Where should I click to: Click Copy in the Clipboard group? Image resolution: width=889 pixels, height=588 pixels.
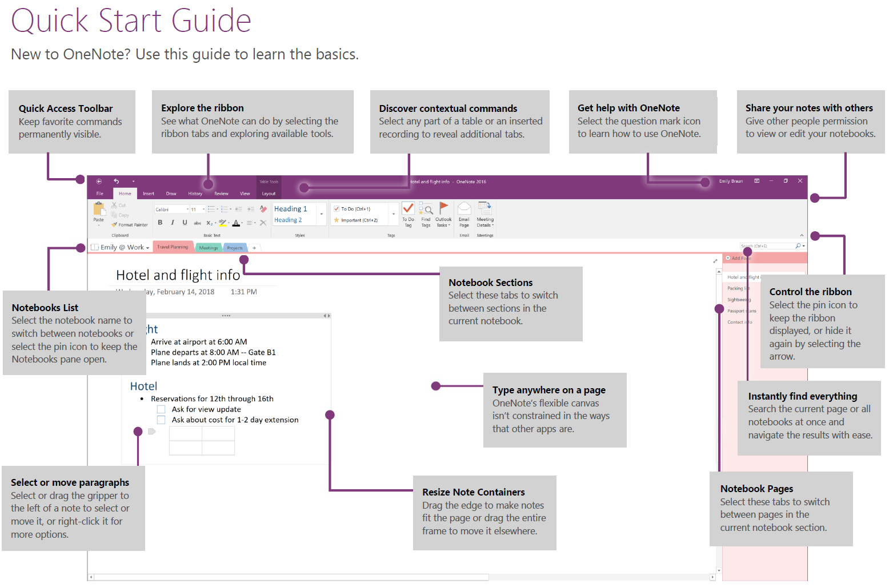(120, 215)
